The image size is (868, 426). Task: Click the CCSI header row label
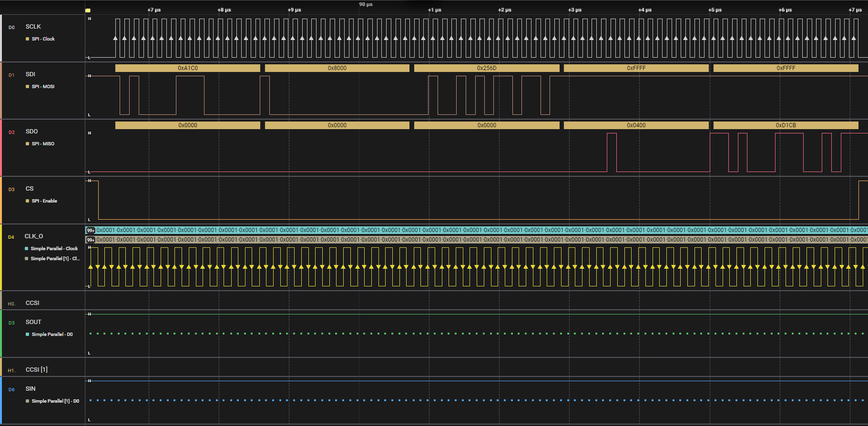point(32,303)
